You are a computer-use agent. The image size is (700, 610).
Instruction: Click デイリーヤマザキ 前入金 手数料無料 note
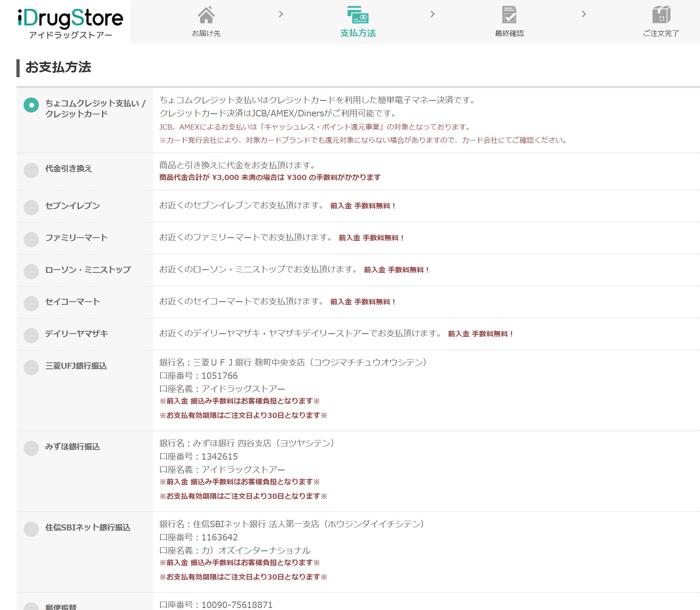point(481,334)
